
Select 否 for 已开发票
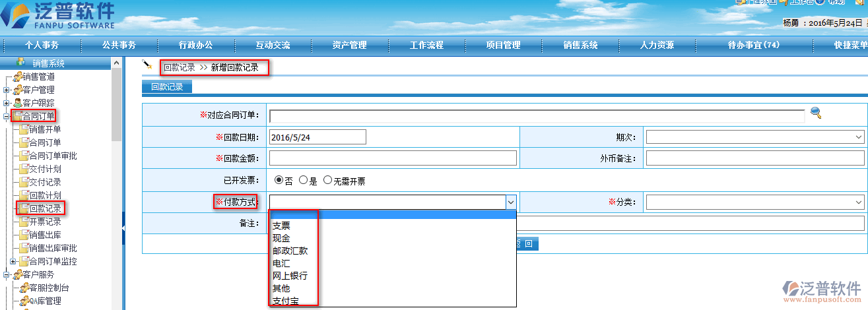(279, 180)
